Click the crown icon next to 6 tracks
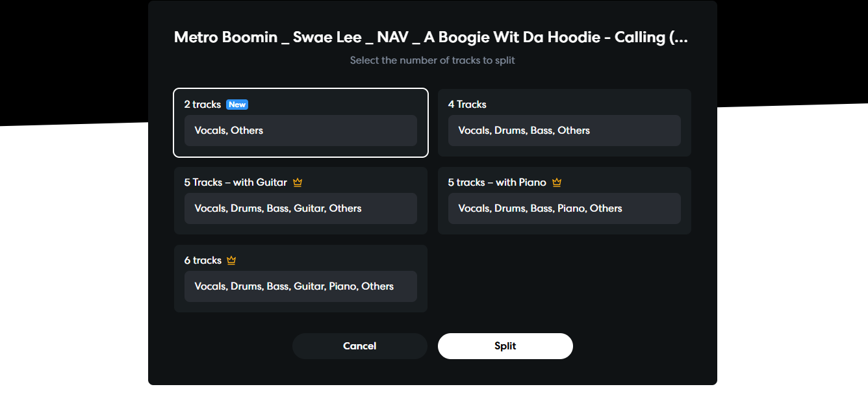 [x=231, y=260]
